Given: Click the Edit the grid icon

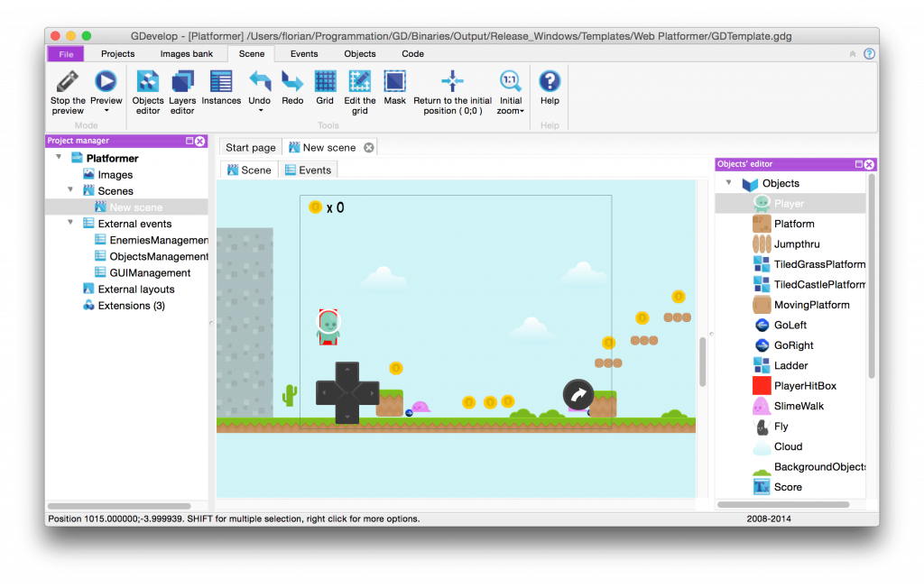Looking at the screenshot, I should pyautogui.click(x=360, y=82).
